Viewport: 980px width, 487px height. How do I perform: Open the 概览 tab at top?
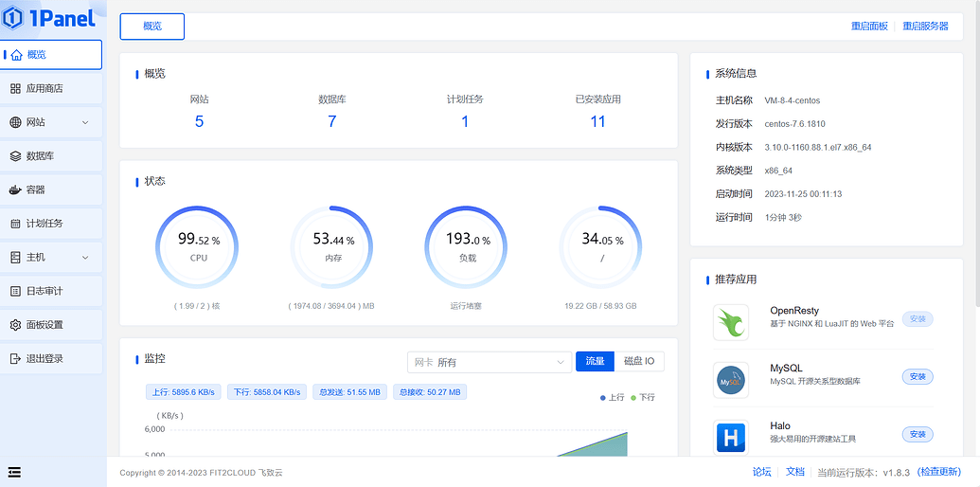coord(152,27)
